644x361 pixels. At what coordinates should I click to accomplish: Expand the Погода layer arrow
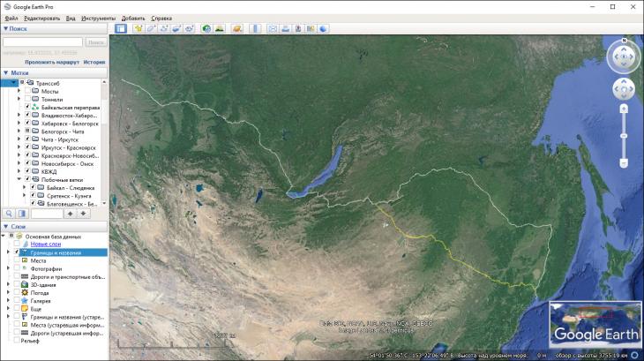(x=8, y=293)
